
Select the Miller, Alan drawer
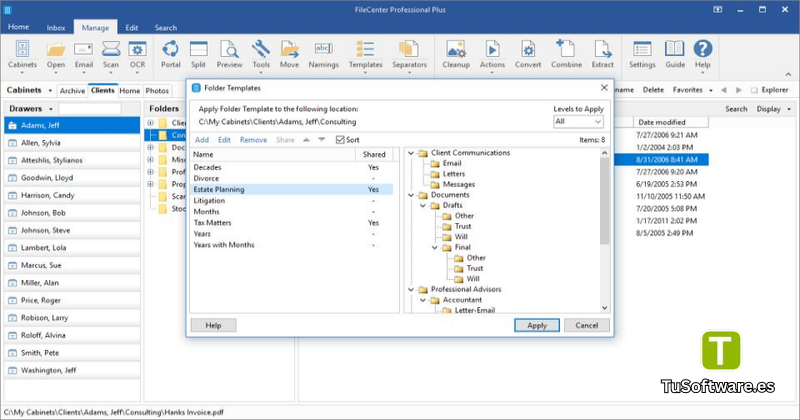point(72,283)
